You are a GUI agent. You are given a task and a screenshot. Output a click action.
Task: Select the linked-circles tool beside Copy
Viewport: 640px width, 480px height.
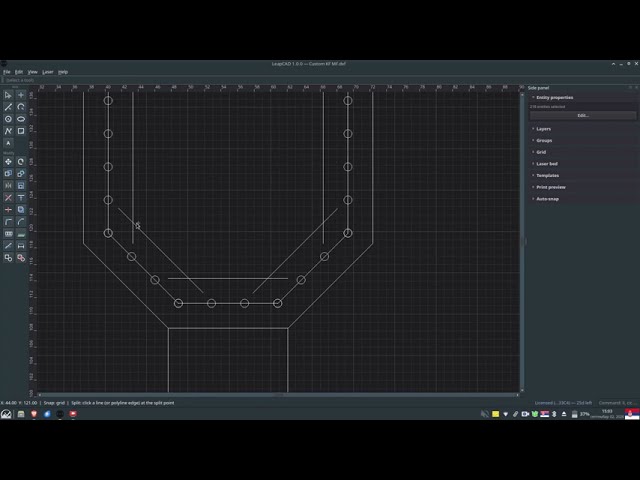[21, 173]
